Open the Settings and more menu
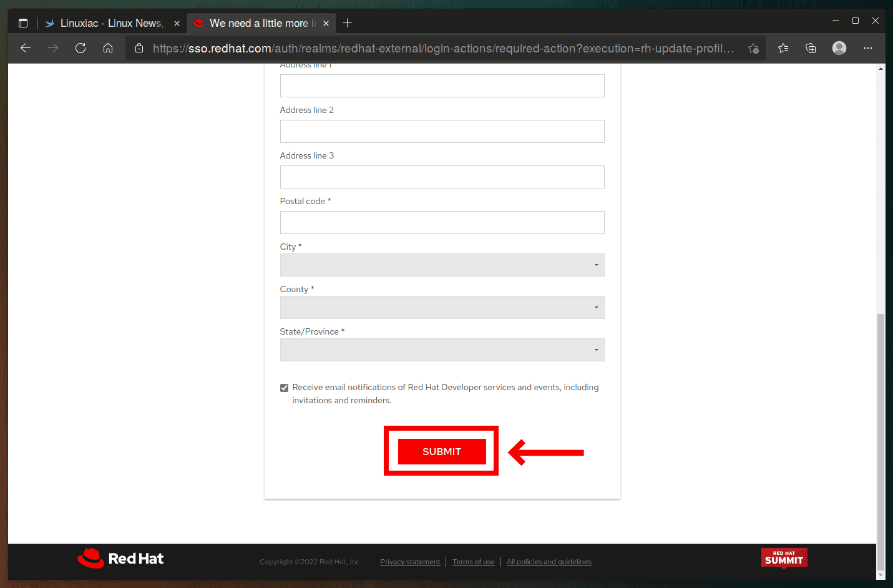The width and height of the screenshot is (893, 588). point(868,48)
